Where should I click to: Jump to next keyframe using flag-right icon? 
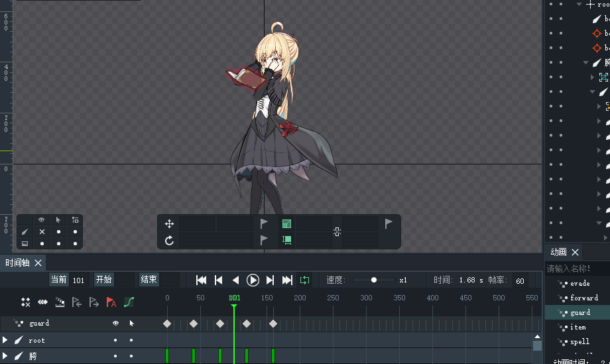[93, 302]
